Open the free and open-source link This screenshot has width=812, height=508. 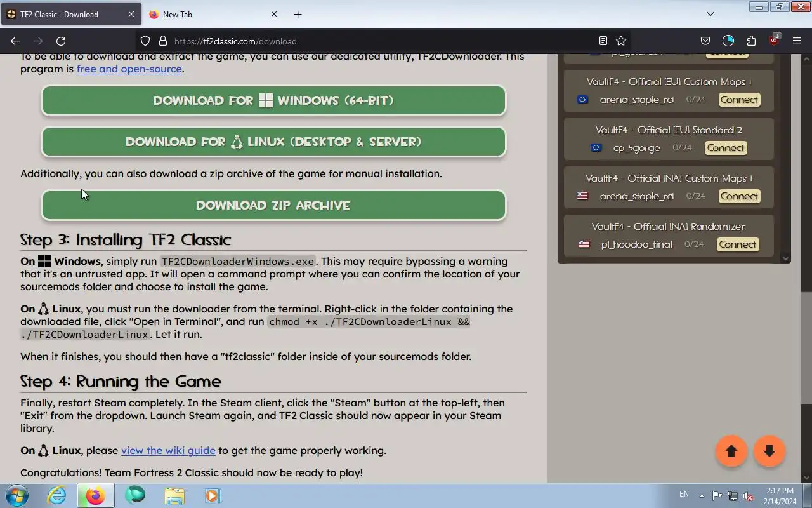129,69
